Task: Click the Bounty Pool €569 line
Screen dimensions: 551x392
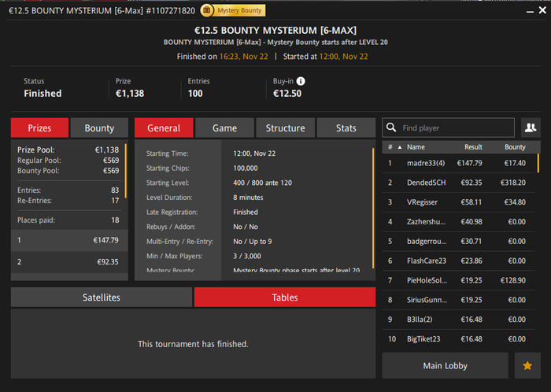Action: 68,171
